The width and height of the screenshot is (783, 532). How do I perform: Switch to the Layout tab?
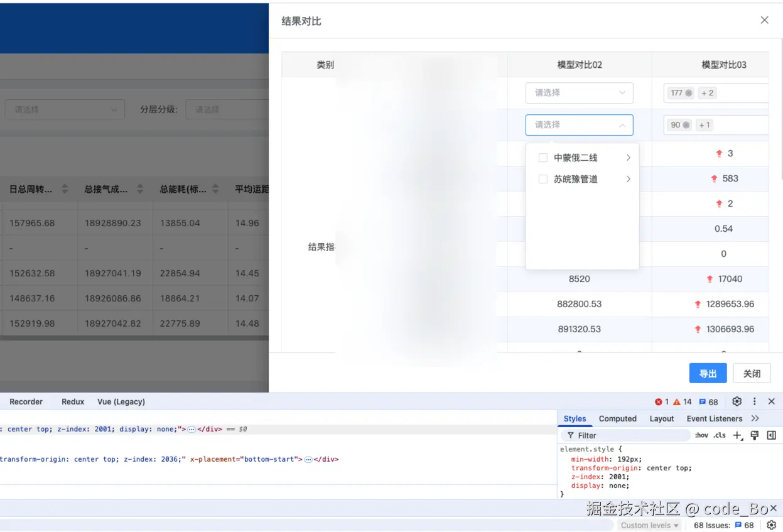[x=662, y=418]
